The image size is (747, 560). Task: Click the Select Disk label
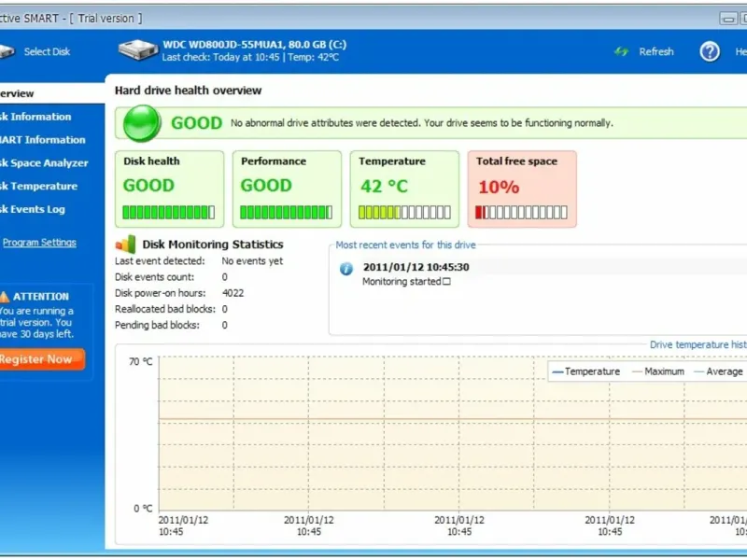point(47,51)
